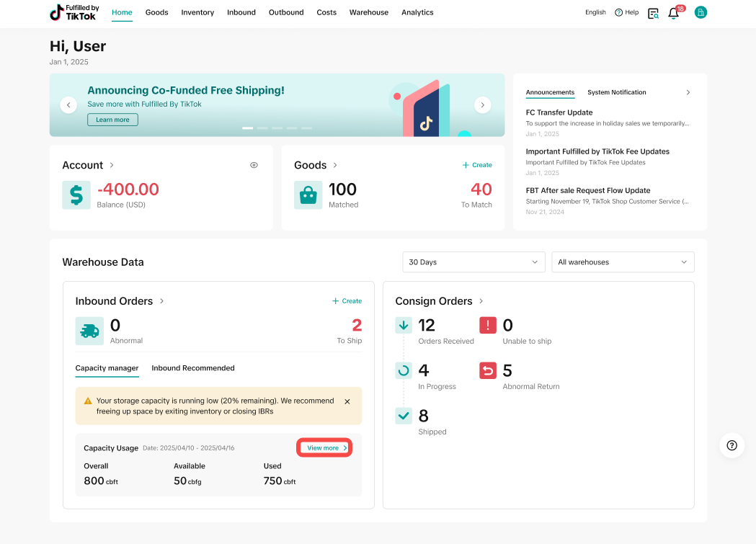
Task: Open the 30 Days period dropdown
Action: pos(473,262)
